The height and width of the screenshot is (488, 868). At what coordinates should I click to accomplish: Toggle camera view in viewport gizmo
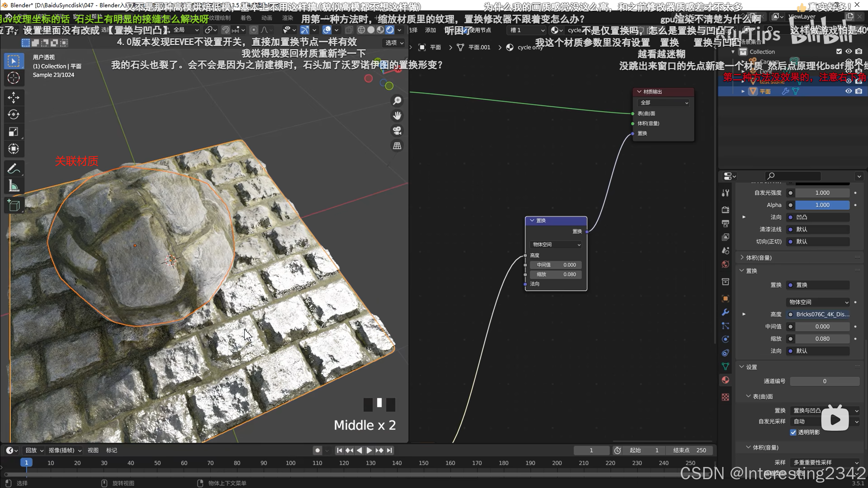point(397,131)
